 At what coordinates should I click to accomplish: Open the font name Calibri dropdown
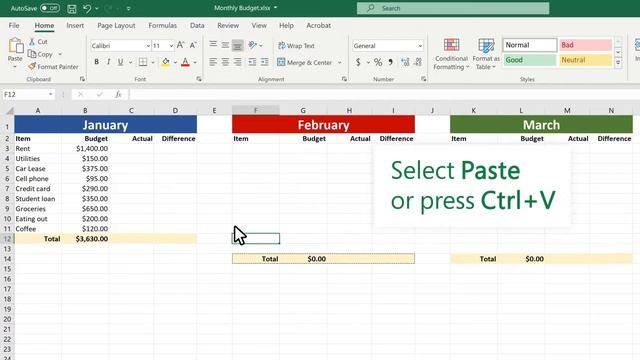pyautogui.click(x=148, y=46)
